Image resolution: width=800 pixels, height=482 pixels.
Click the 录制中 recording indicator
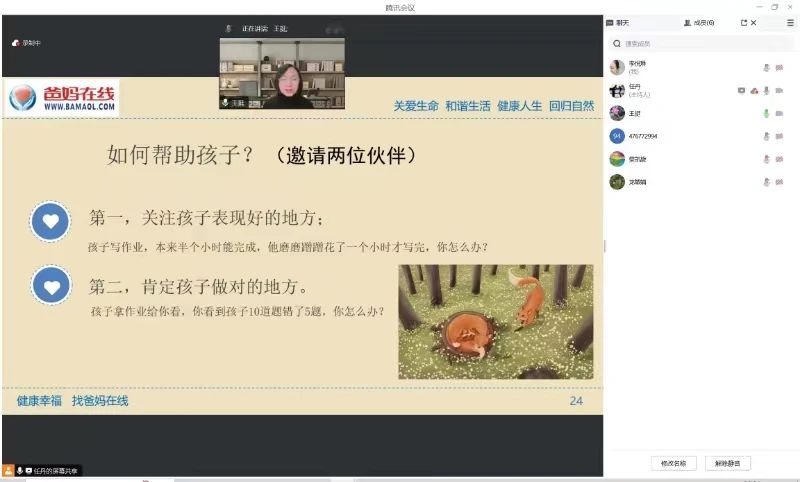click(26, 43)
